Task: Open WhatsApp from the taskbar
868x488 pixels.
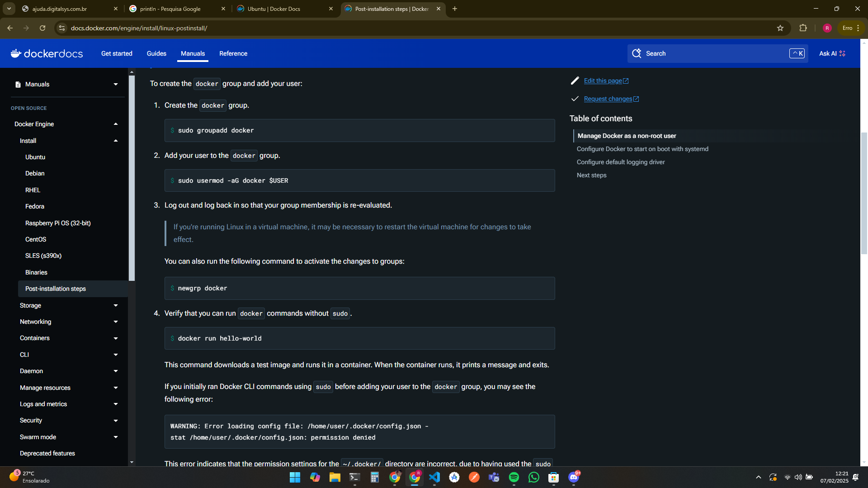Action: pyautogui.click(x=533, y=477)
